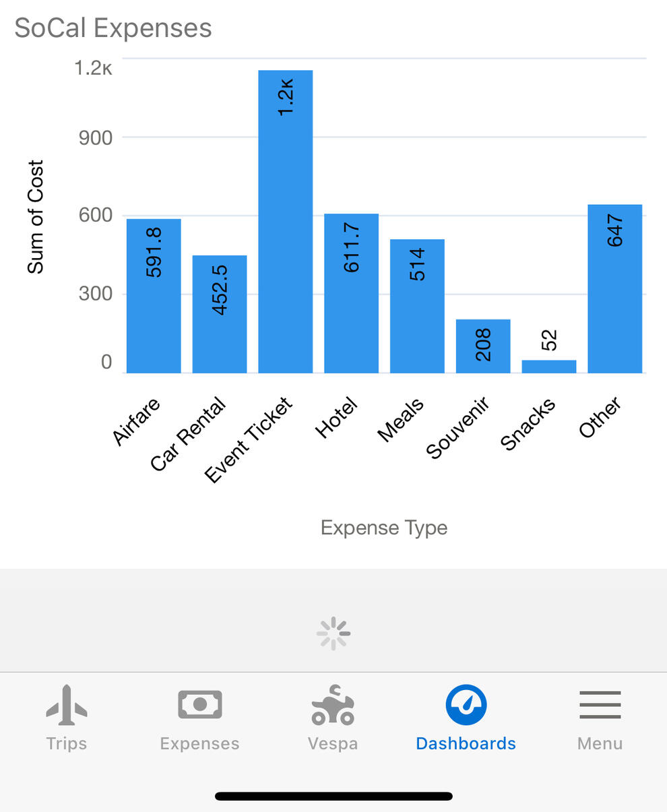This screenshot has height=812, width=667.
Task: Switch to the Trips tab label
Action: 66,743
